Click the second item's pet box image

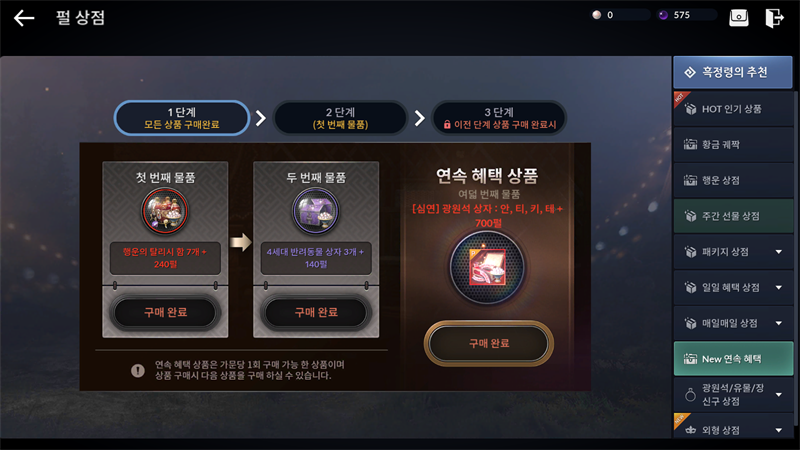316,211
